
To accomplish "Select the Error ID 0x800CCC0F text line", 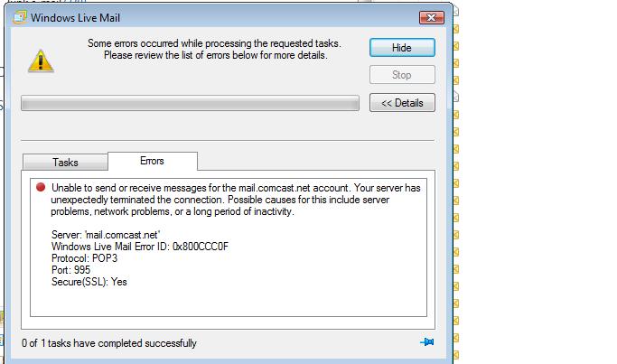I will 140,247.
